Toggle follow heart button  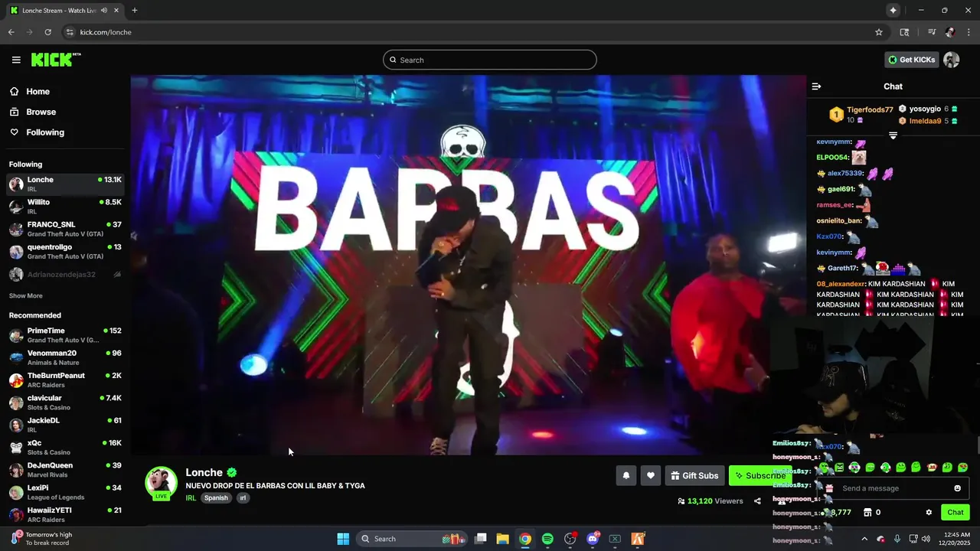click(x=650, y=475)
